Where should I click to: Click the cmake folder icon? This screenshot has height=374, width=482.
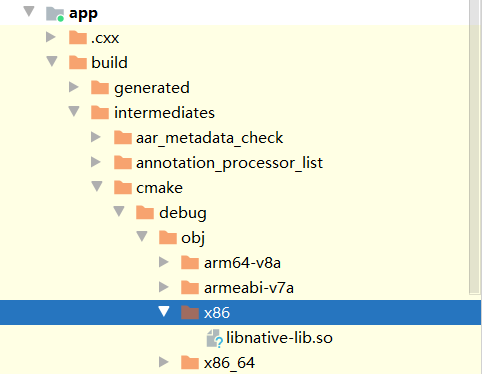point(123,187)
